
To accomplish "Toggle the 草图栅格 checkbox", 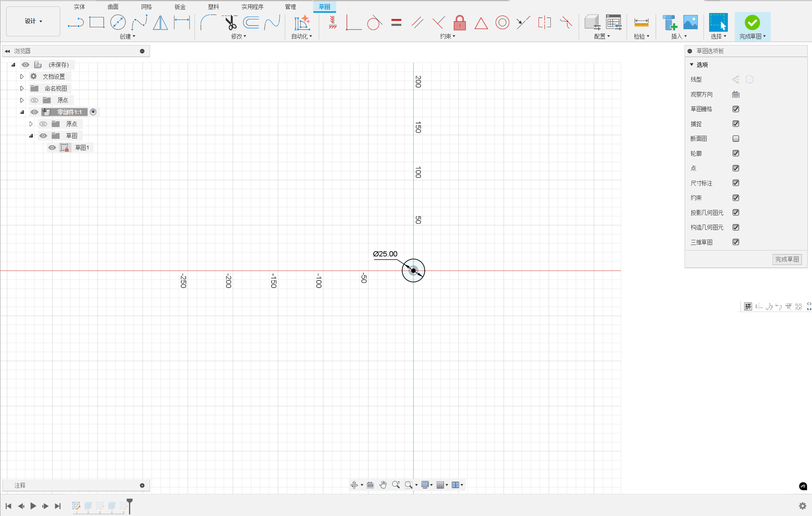I will tap(736, 109).
